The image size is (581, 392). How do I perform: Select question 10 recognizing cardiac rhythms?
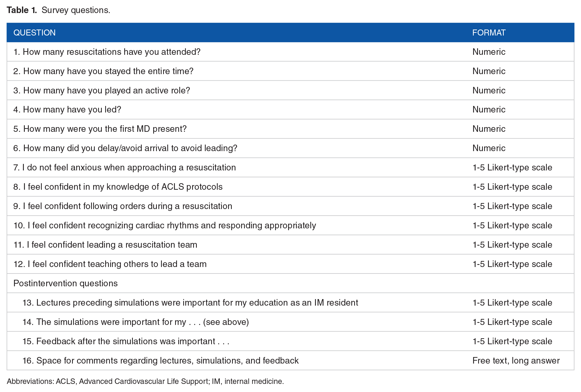pyautogui.click(x=165, y=225)
